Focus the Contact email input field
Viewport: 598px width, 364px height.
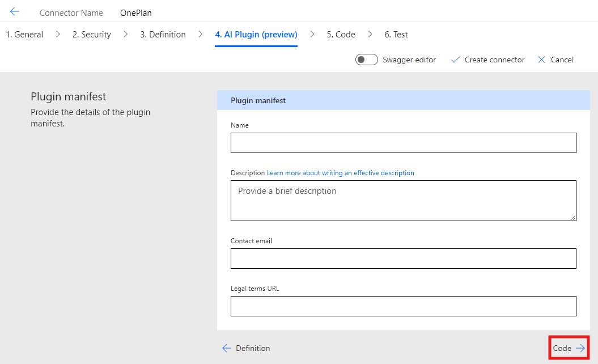[x=403, y=259]
